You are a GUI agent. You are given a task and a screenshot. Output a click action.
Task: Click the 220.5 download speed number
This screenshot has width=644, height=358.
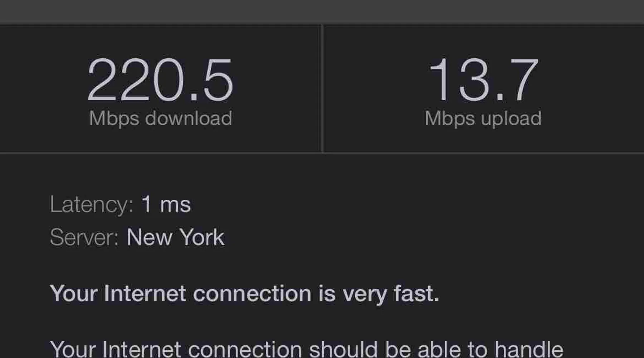[160, 80]
